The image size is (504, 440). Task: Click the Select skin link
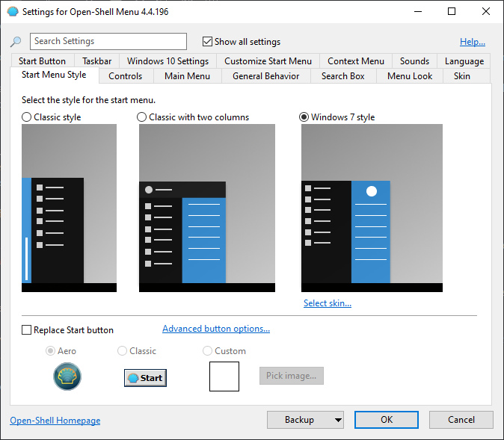[x=328, y=303]
